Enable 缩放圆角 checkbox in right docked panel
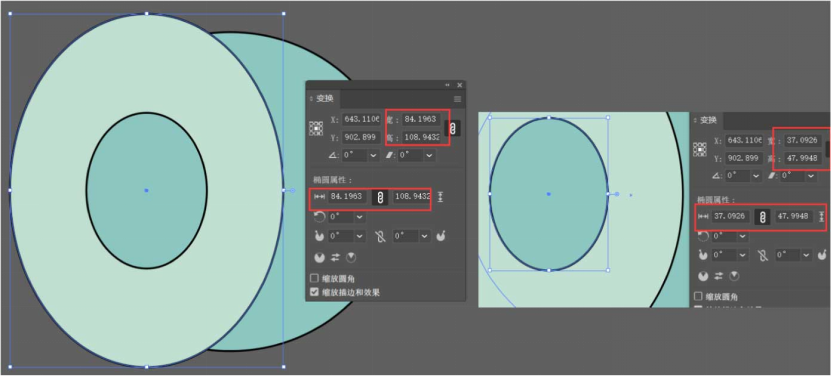This screenshot has width=832, height=376. click(698, 296)
